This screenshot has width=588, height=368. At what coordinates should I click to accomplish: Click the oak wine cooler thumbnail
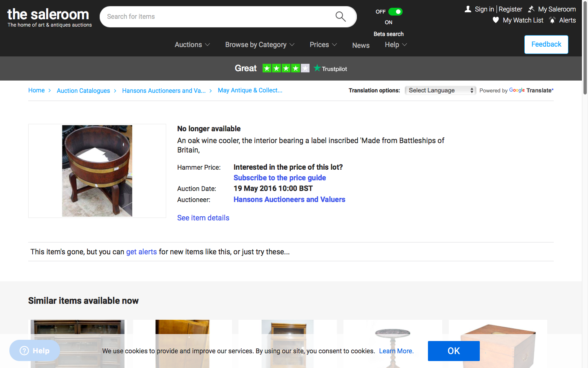point(97,171)
